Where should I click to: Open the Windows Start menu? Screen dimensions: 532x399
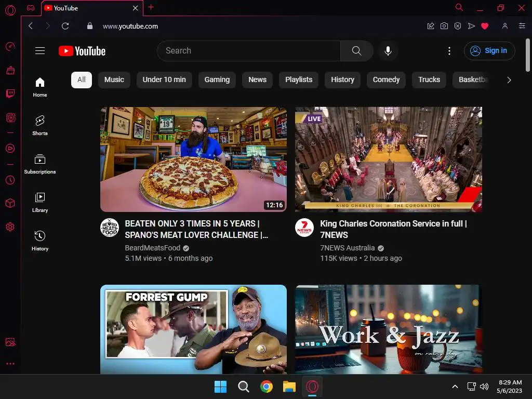[220, 387]
